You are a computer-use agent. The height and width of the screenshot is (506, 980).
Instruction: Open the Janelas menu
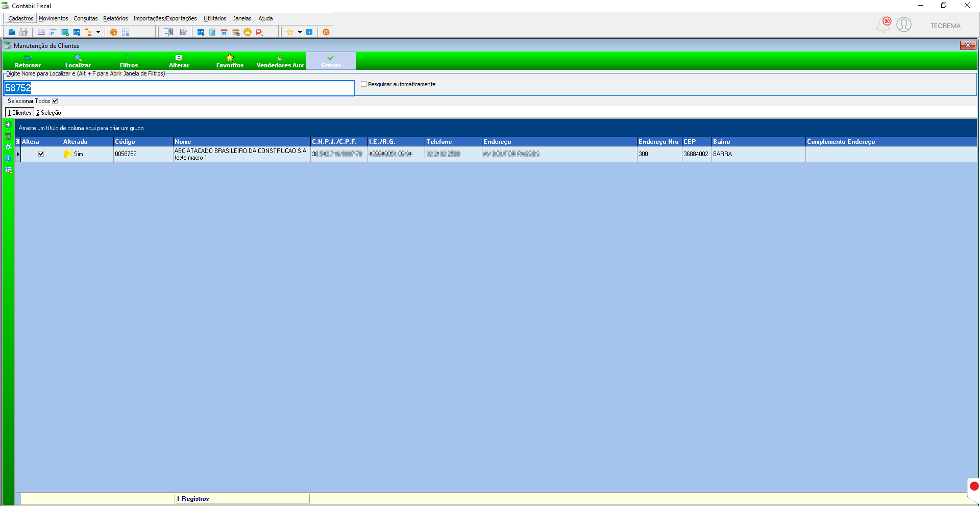click(x=242, y=18)
